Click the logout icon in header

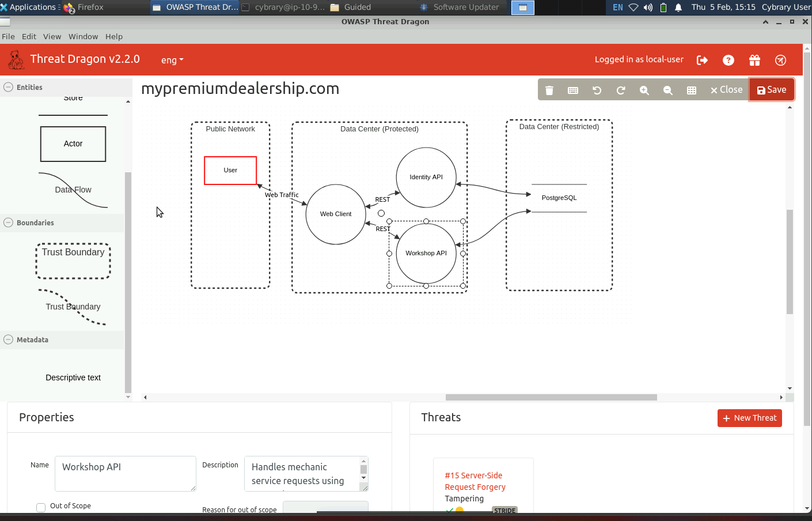pyautogui.click(x=702, y=60)
